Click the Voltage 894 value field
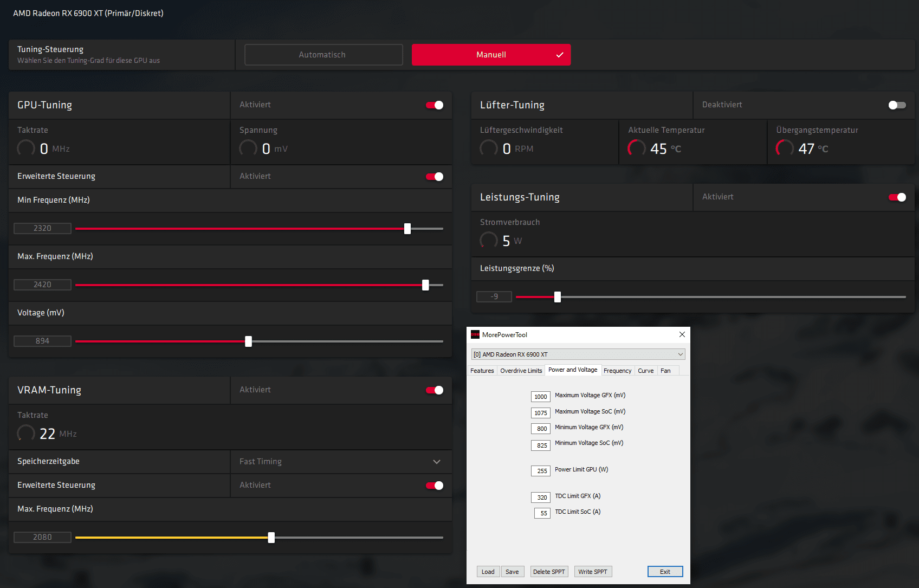Image resolution: width=919 pixels, height=588 pixels. 42,341
